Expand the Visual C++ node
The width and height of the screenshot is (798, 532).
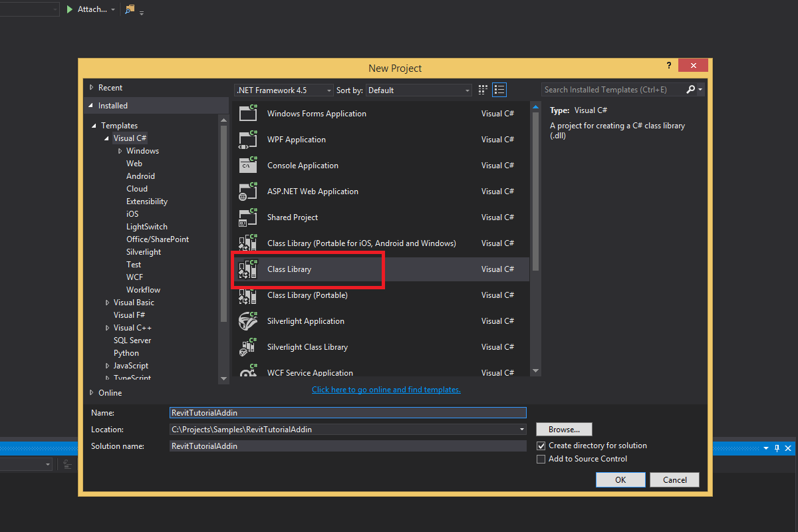[x=107, y=328]
